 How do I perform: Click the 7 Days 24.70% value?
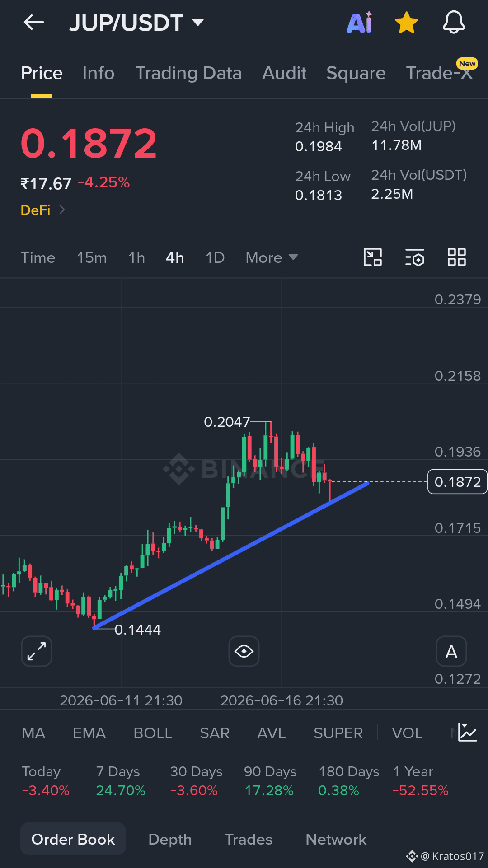[x=121, y=790]
